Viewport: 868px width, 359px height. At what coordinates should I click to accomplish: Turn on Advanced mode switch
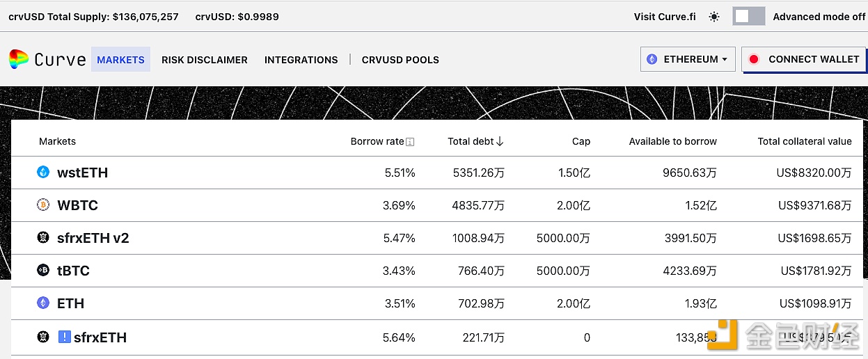point(749,17)
